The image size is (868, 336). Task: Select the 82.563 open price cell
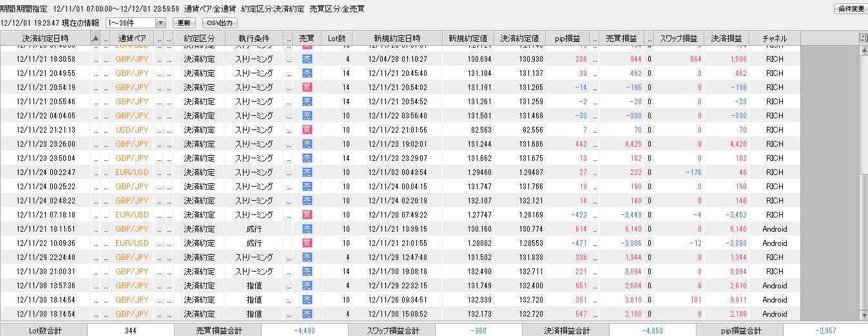[468, 129]
